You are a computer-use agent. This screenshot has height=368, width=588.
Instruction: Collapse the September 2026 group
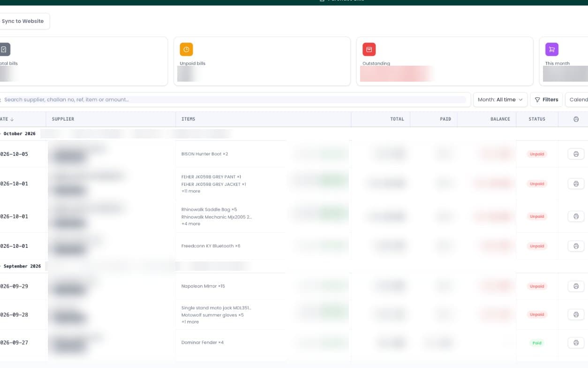21,266
